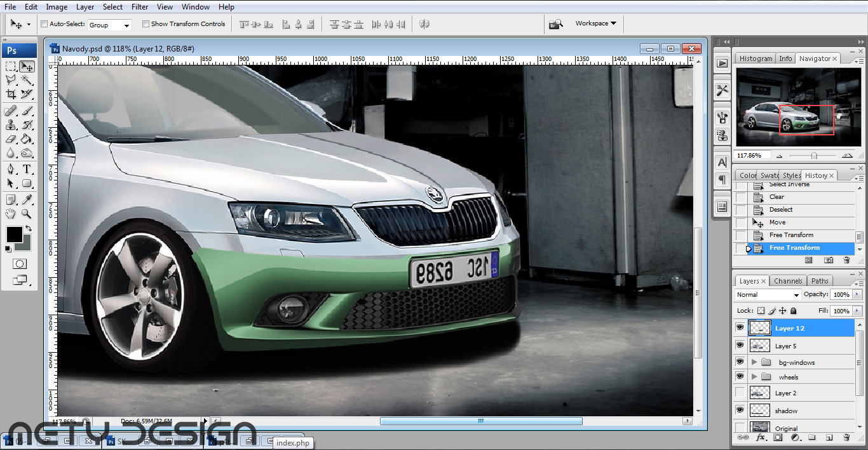Open the Select menu

tap(112, 7)
